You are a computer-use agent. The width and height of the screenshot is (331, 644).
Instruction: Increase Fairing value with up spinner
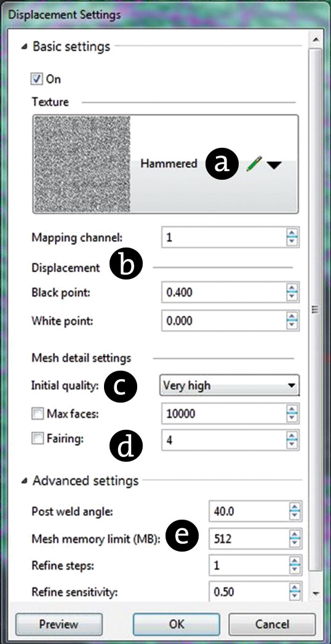(292, 436)
